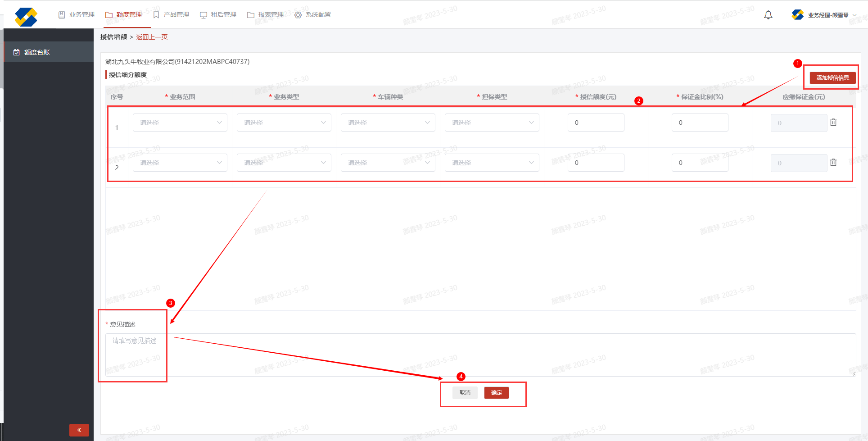This screenshot has width=868, height=441.
Task: Open user menu 业务经理-颜雪琴
Action: click(x=828, y=15)
